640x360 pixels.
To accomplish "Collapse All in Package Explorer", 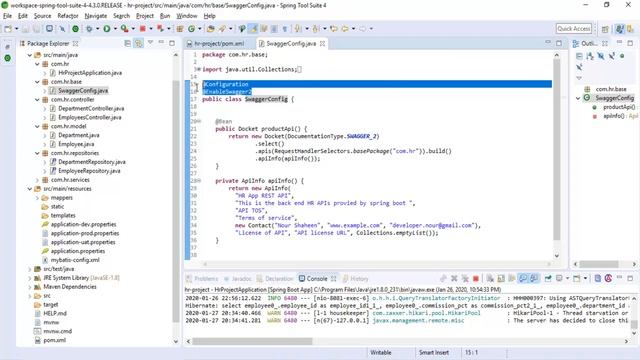I will click(x=128, y=43).
